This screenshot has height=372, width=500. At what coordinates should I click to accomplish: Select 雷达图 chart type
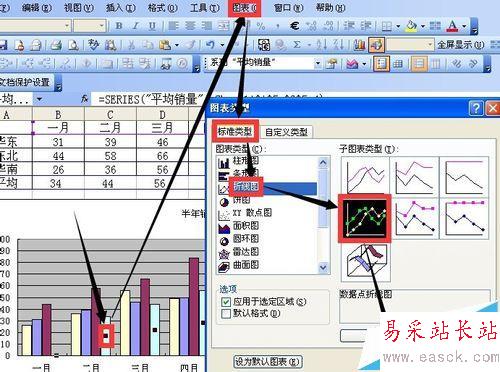tap(246, 252)
